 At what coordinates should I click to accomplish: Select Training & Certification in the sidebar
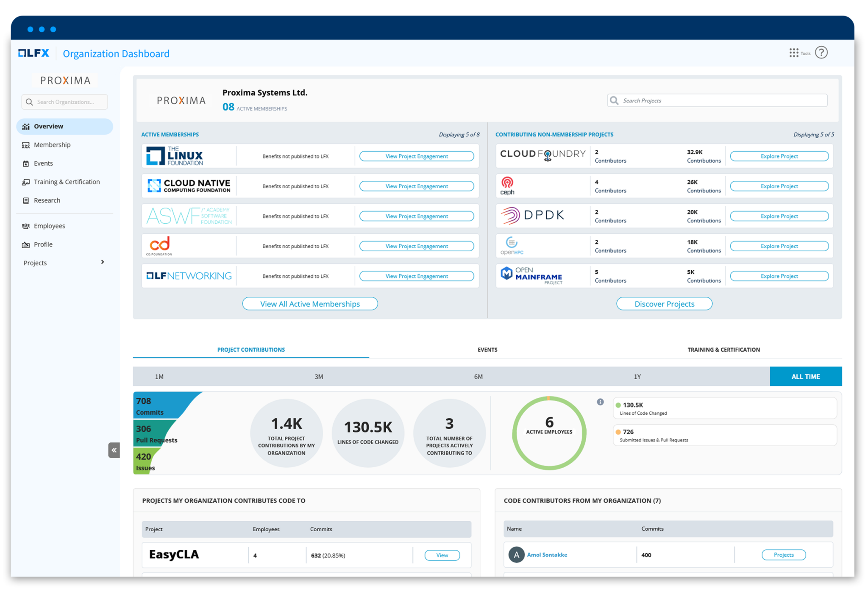67,182
